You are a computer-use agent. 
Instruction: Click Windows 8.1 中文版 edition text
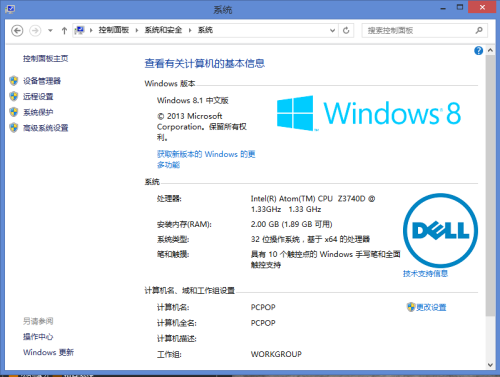tap(193, 100)
